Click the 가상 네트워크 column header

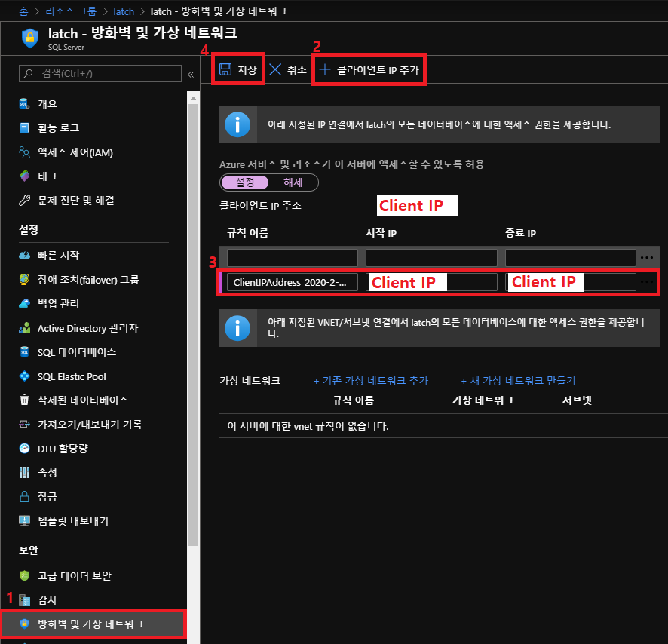click(x=483, y=400)
